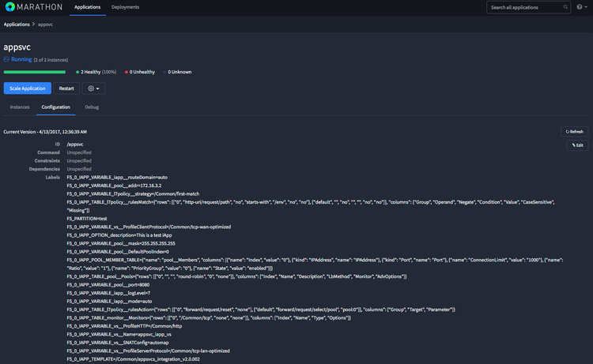Select the Configuration tab

tap(55, 107)
